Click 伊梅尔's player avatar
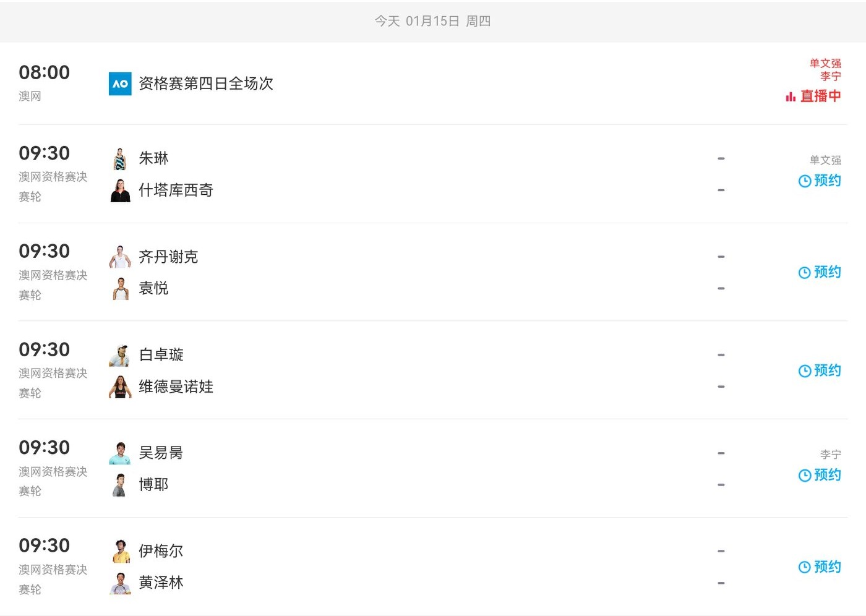The height and width of the screenshot is (616, 866). pos(121,551)
